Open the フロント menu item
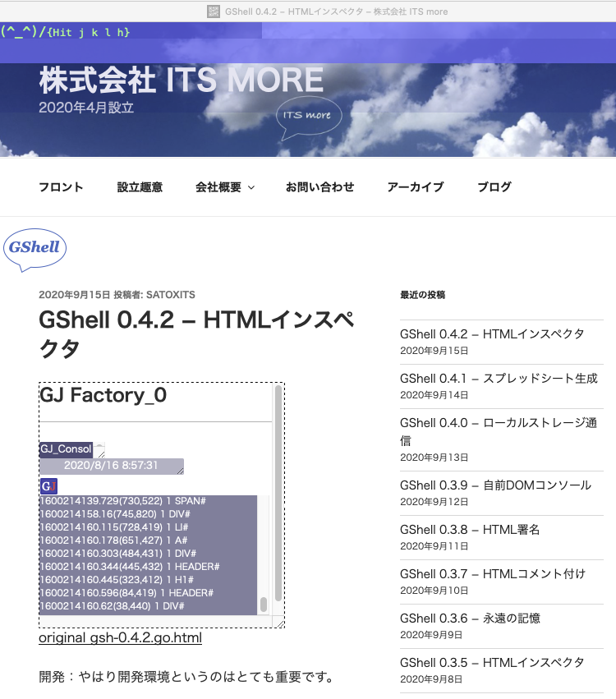Image resolution: width=616 pixels, height=699 pixels. point(61,187)
